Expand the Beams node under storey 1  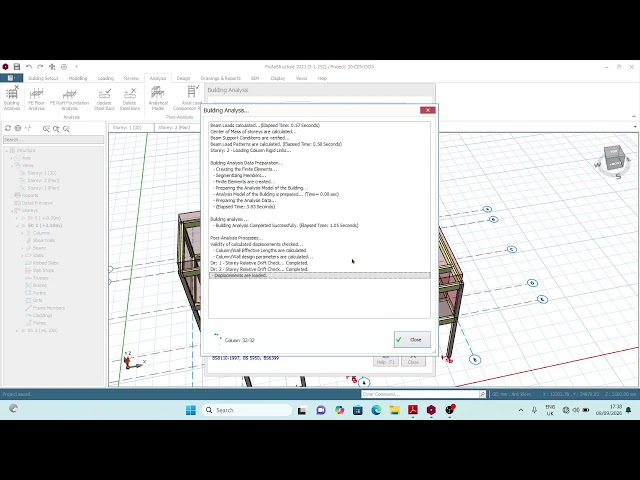point(22,248)
